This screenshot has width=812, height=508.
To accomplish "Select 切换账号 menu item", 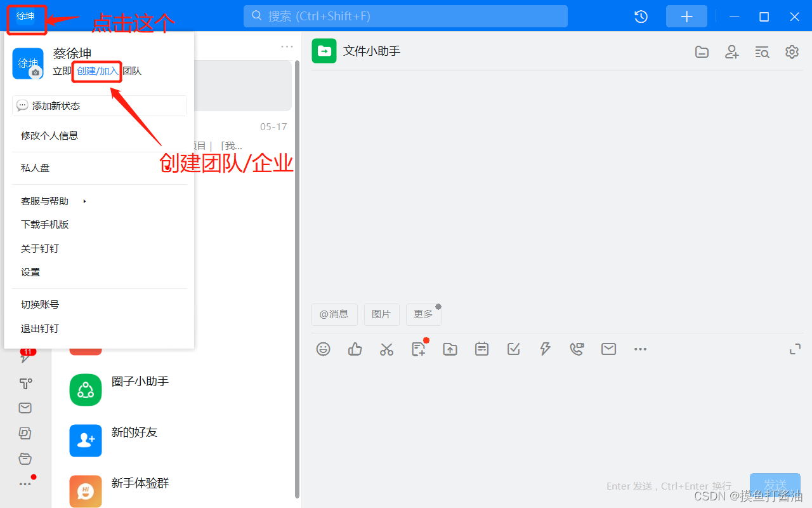I will (99, 305).
